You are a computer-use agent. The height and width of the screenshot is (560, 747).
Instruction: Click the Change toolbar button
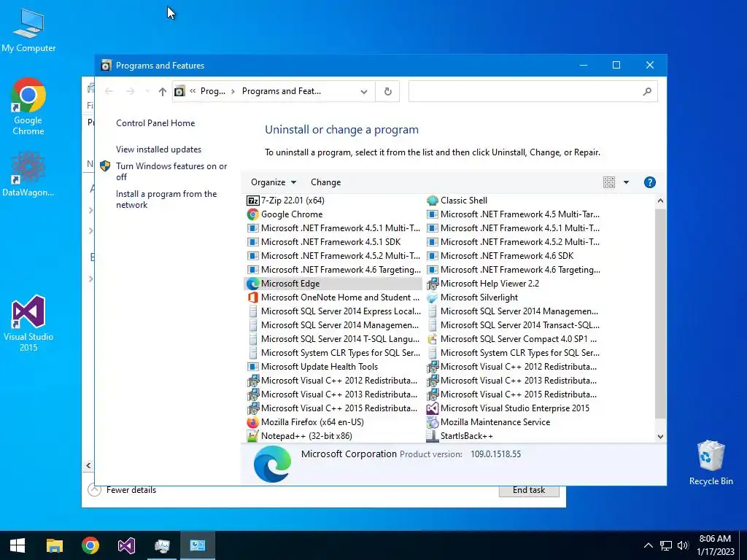pos(326,182)
